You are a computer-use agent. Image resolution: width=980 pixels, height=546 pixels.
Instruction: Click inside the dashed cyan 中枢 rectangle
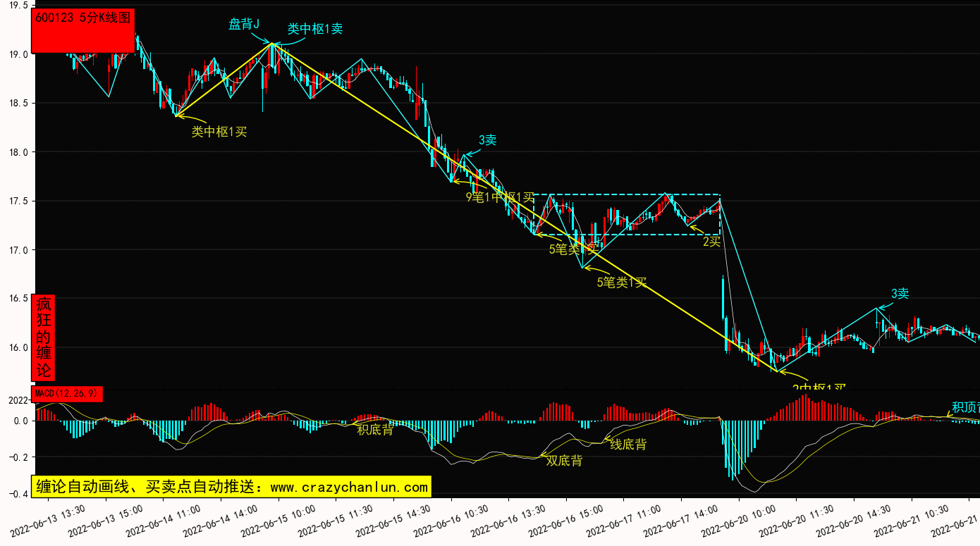(627, 215)
